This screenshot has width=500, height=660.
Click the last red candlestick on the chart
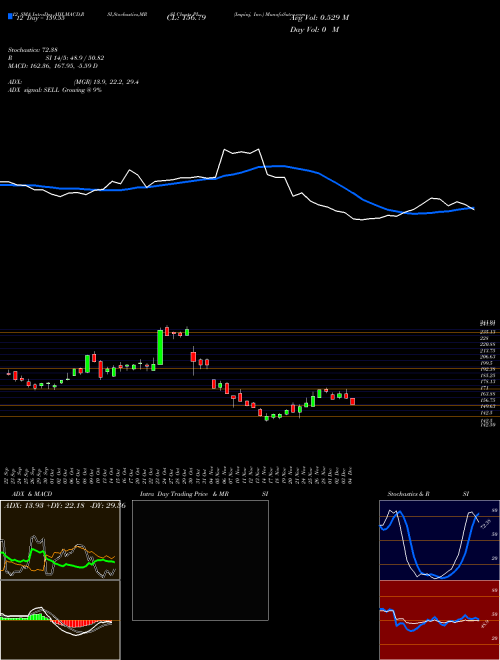[353, 402]
